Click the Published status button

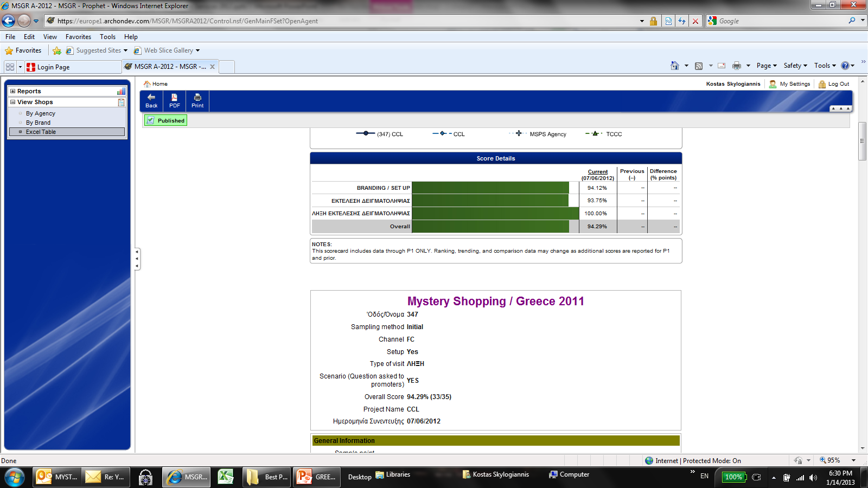[166, 120]
